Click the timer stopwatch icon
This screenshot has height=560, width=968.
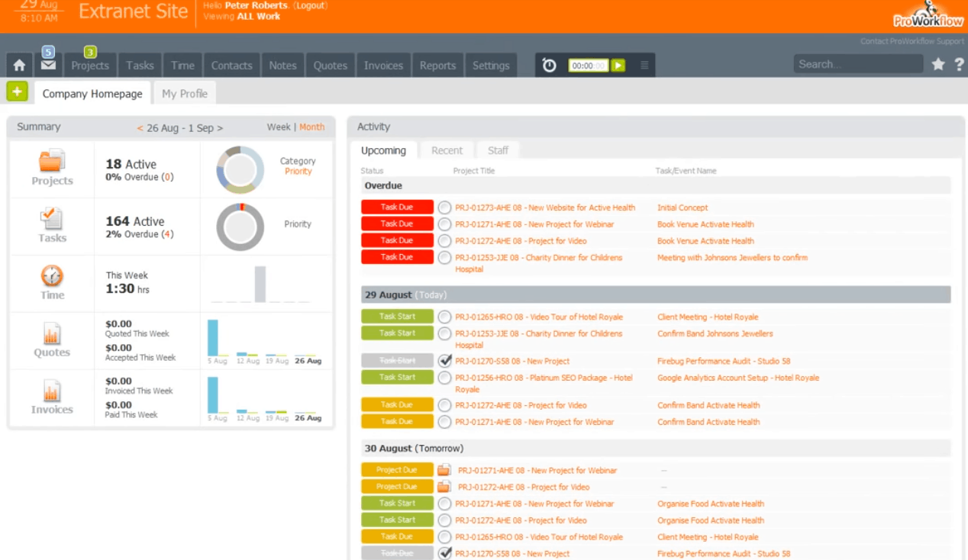click(x=549, y=66)
